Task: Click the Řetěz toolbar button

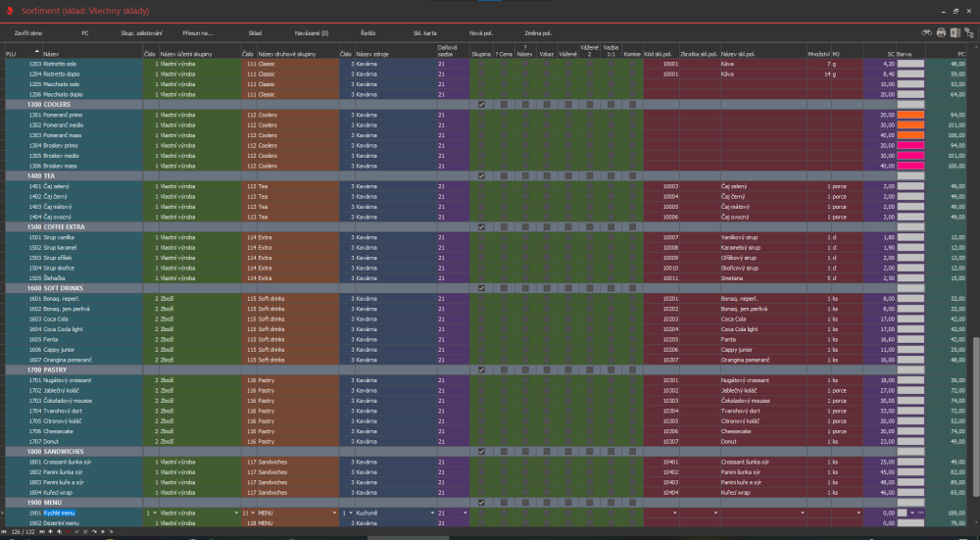Action: [x=368, y=33]
